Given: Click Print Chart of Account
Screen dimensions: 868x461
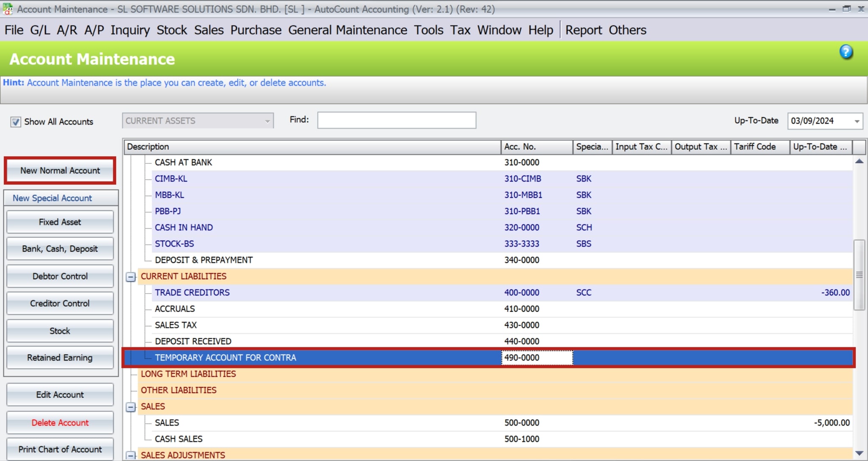Looking at the screenshot, I should pos(60,449).
